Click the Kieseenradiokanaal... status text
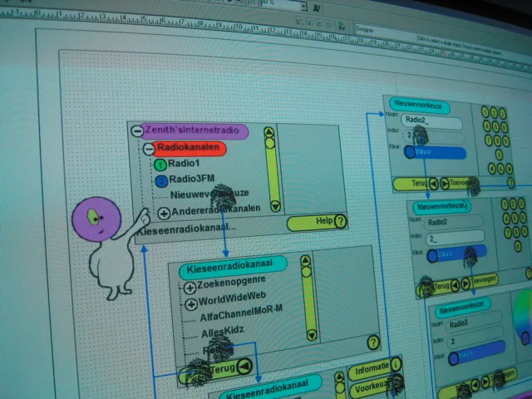The height and width of the screenshot is (399, 532). (x=185, y=229)
